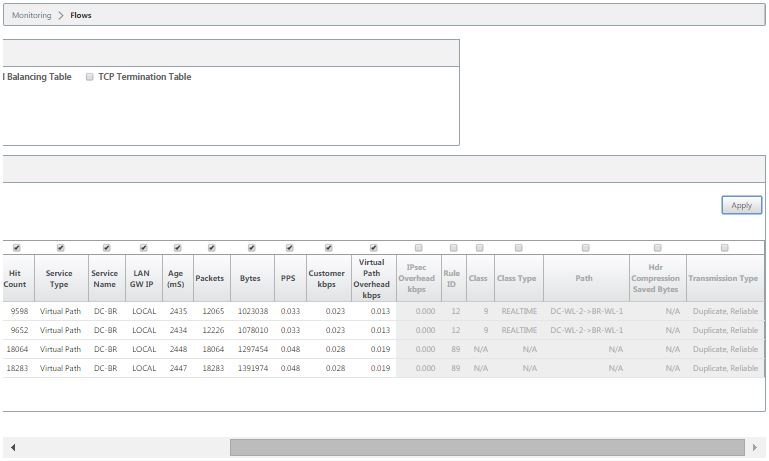Select the row with Hit Count 18283

click(x=383, y=368)
